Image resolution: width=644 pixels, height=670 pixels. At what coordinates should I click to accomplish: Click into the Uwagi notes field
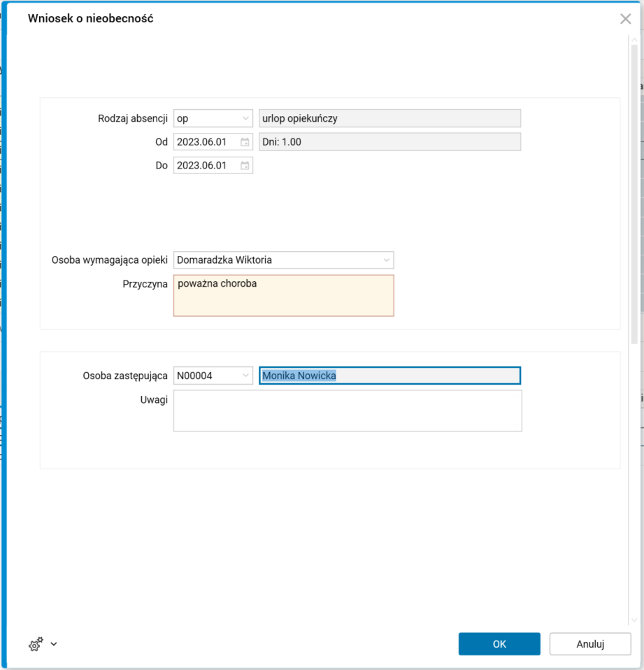[x=348, y=411]
